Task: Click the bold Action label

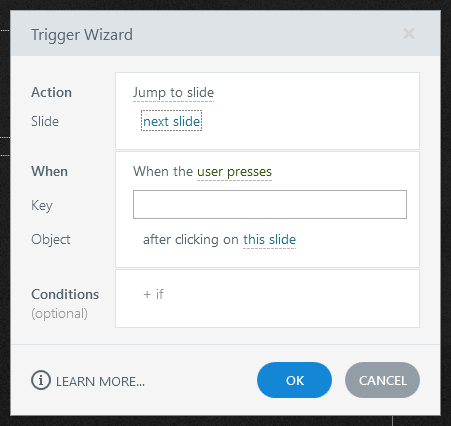Action: (x=51, y=92)
